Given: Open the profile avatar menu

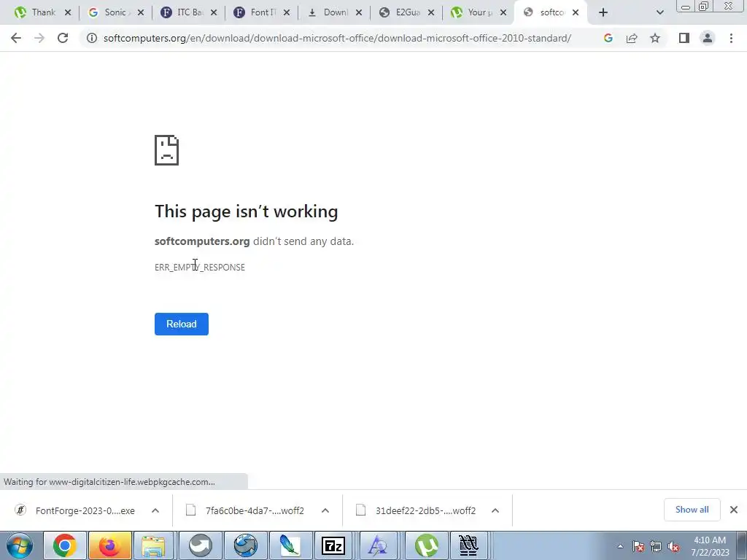Looking at the screenshot, I should coord(708,38).
